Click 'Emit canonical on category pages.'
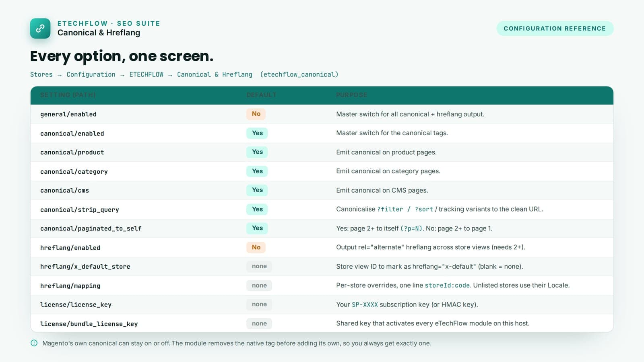 [388, 171]
